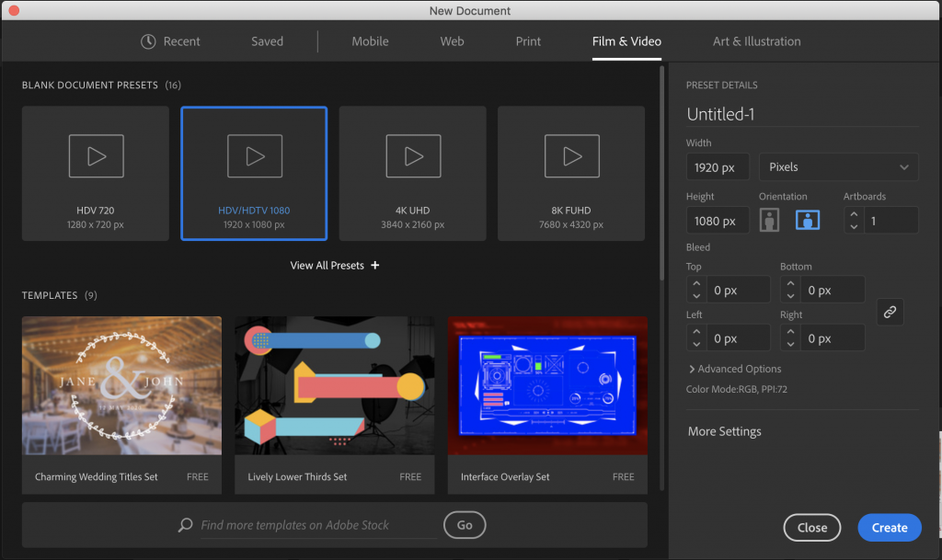This screenshot has height=560, width=942.
Task: Increase the Artboards count stepper
Action: point(854,215)
